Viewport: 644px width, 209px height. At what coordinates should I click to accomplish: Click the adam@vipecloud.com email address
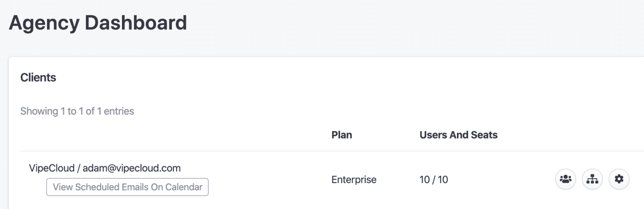(x=132, y=168)
